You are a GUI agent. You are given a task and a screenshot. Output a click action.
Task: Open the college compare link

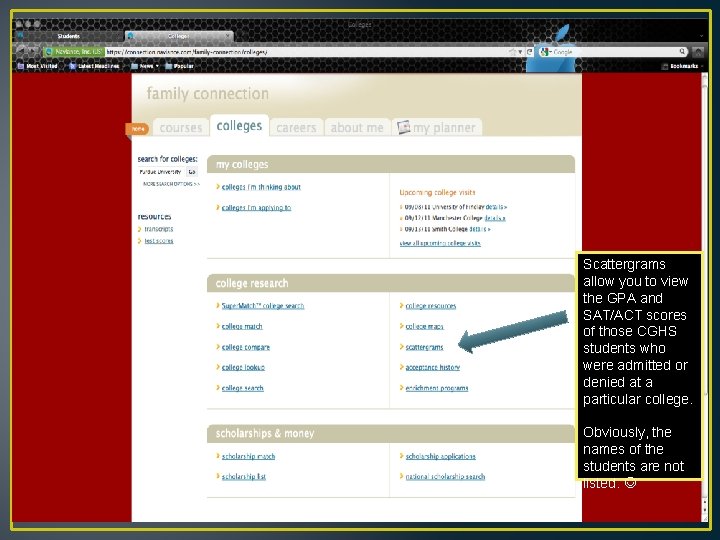point(246,347)
